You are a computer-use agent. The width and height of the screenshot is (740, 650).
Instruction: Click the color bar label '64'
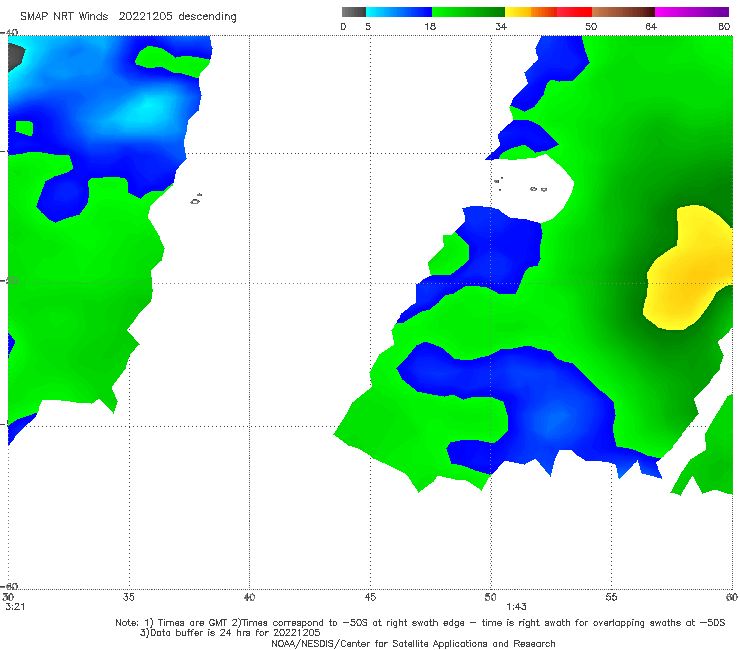point(651,26)
